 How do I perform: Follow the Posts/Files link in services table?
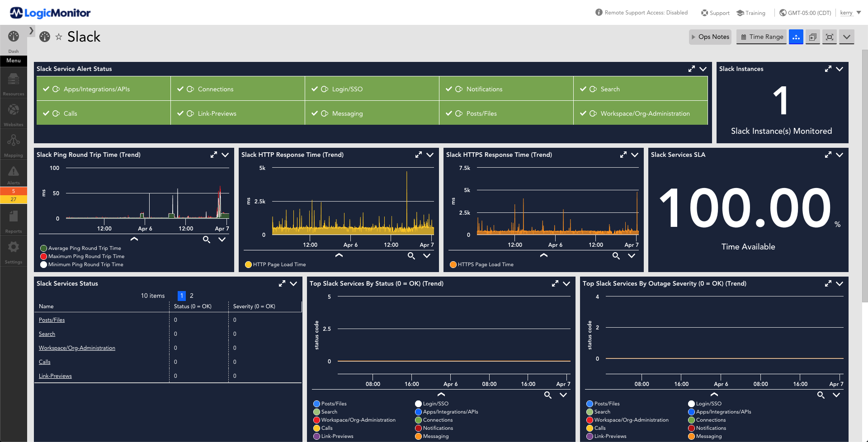click(x=52, y=320)
